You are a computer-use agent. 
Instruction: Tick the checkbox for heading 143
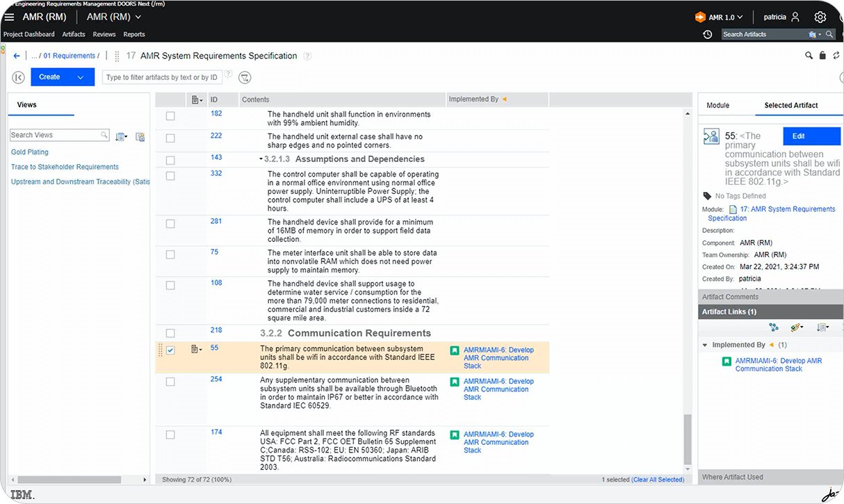pyautogui.click(x=170, y=161)
